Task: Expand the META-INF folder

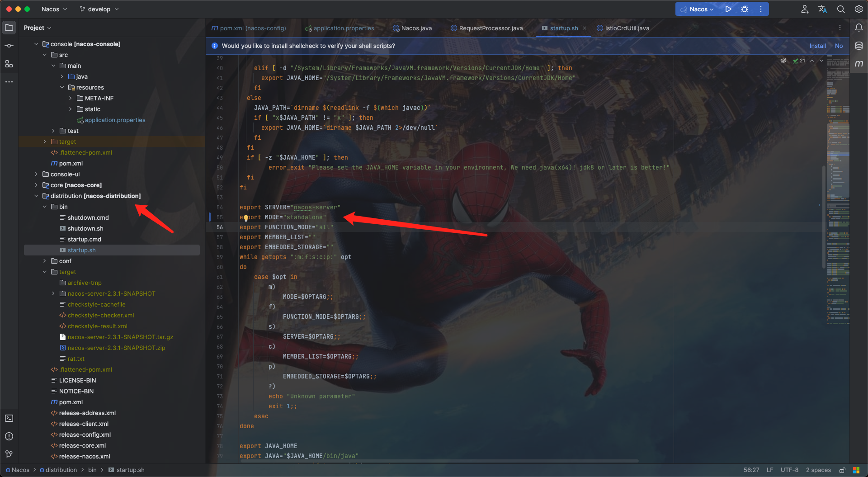Action: click(x=71, y=98)
